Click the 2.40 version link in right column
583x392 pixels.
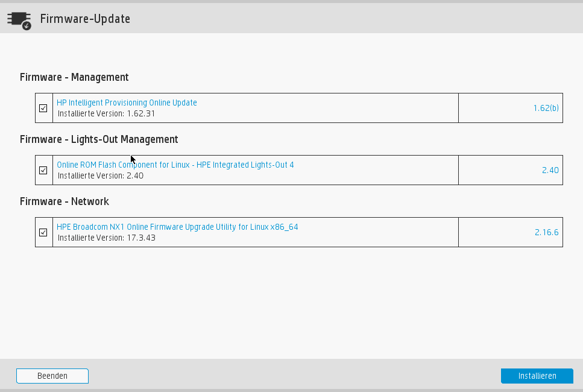coord(550,170)
